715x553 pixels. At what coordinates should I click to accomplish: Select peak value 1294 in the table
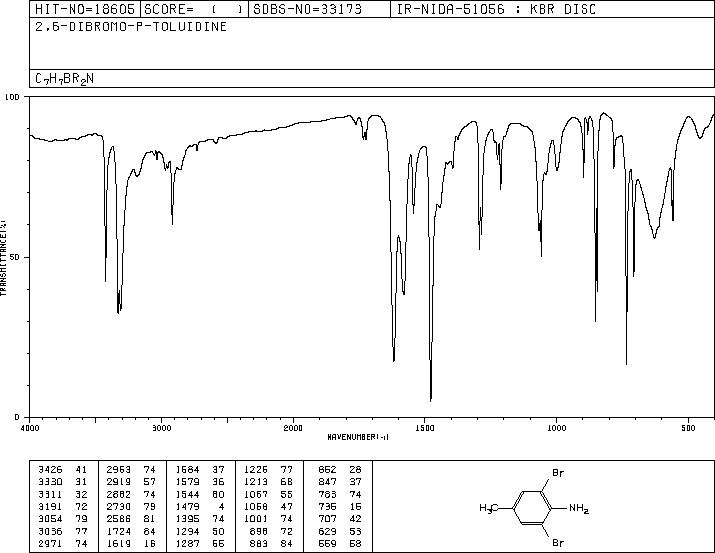coord(187,531)
